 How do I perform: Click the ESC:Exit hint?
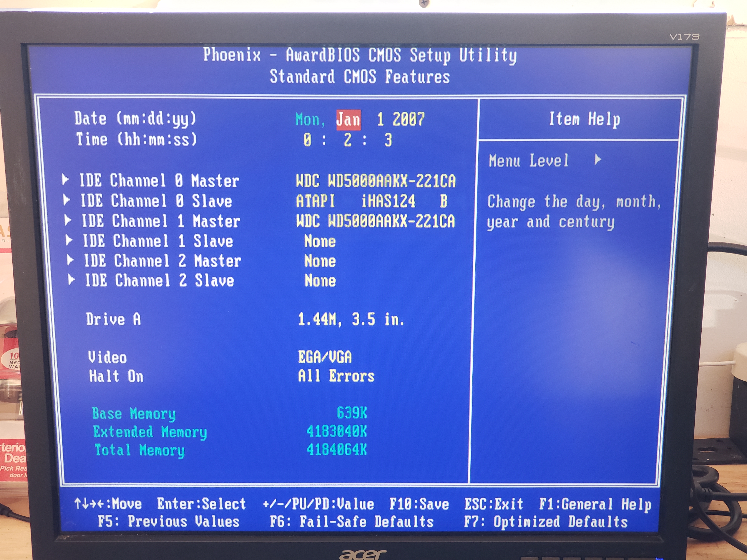coord(494,504)
